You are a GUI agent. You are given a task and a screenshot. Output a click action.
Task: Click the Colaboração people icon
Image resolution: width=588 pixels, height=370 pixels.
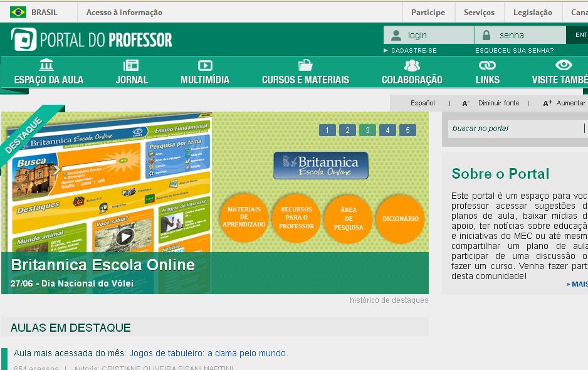tap(412, 66)
